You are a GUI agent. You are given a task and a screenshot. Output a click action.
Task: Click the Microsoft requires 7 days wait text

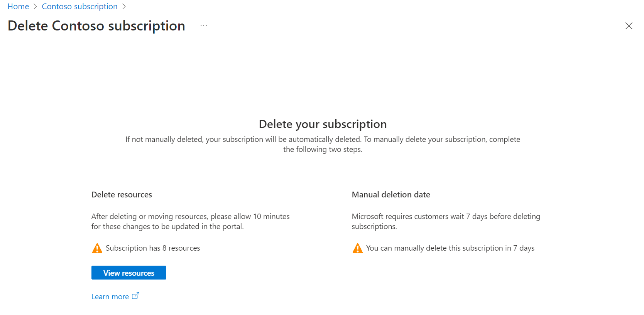[x=446, y=221]
